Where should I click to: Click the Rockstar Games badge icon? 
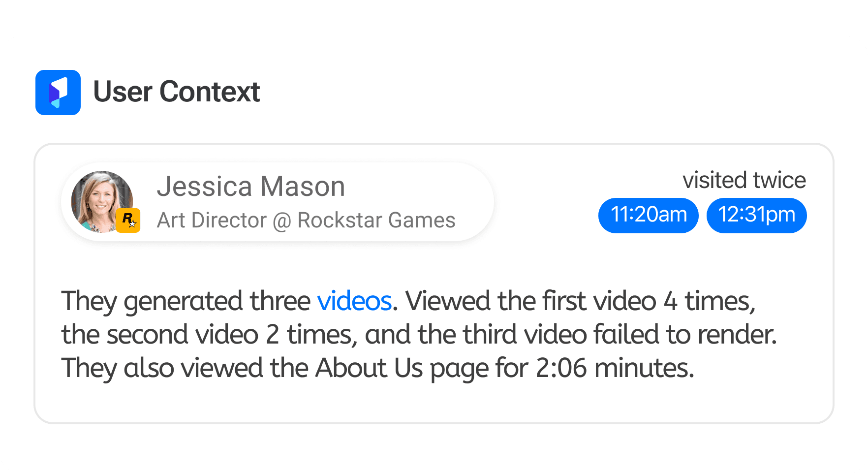click(128, 220)
